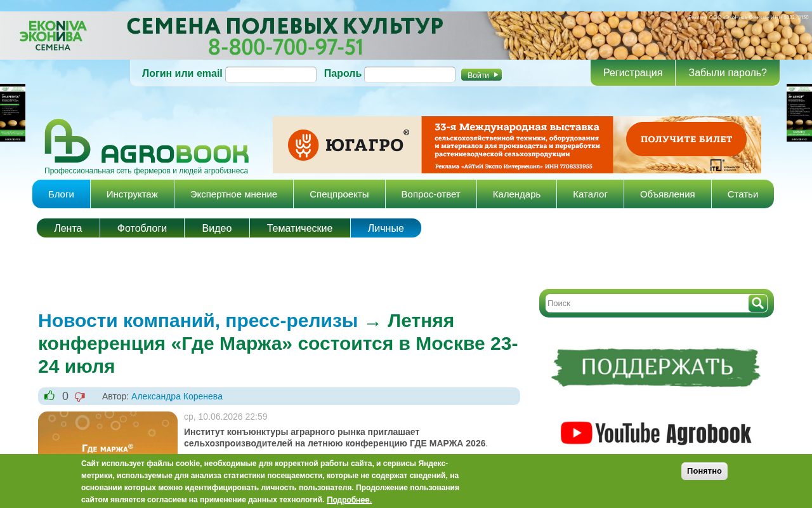Screen dimensions: 812x508
Task: Click the thumbs-down dislike icon
Action: pyautogui.click(x=80, y=397)
